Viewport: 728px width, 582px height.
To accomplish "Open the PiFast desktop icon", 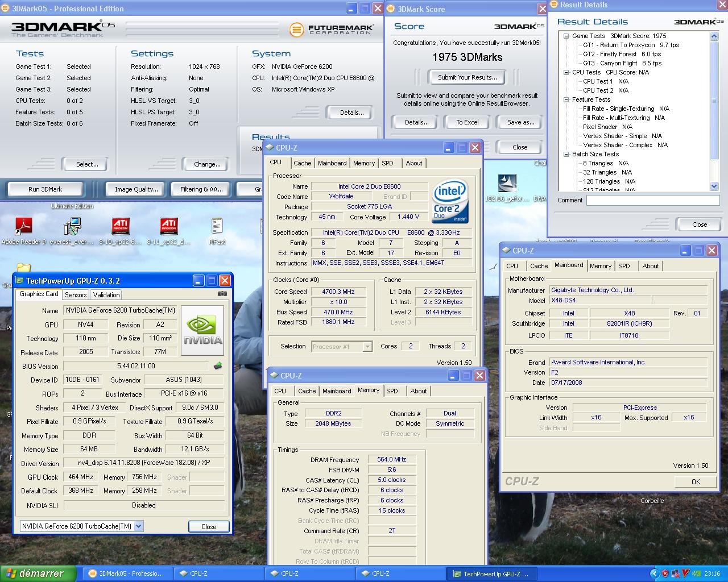I will tap(217, 231).
